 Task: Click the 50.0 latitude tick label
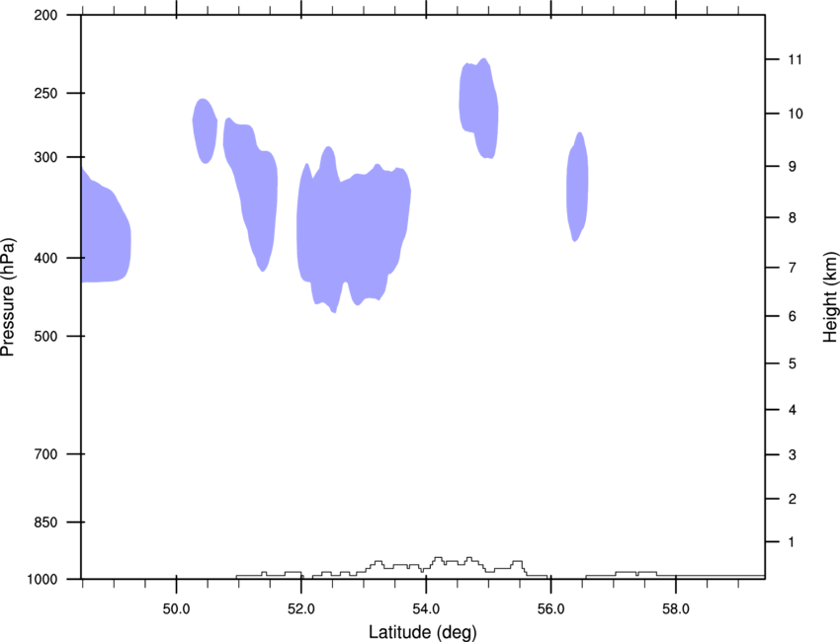(x=176, y=609)
